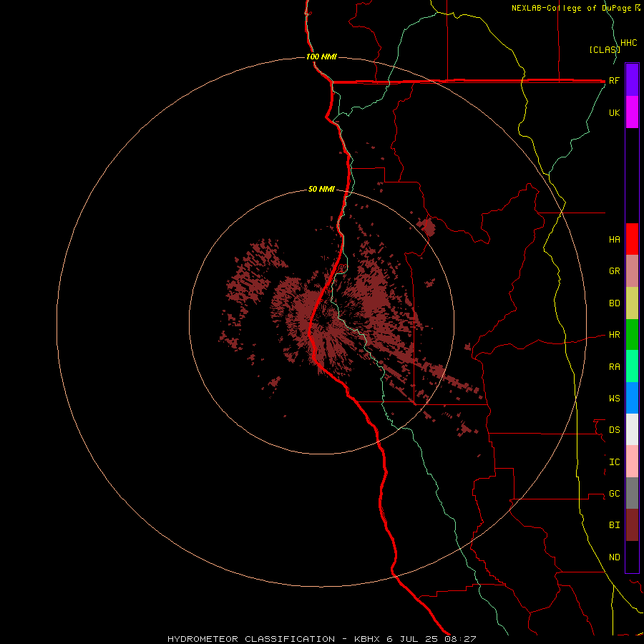Click the IC legend label
Screen dimensions: 644x644
pos(614,462)
